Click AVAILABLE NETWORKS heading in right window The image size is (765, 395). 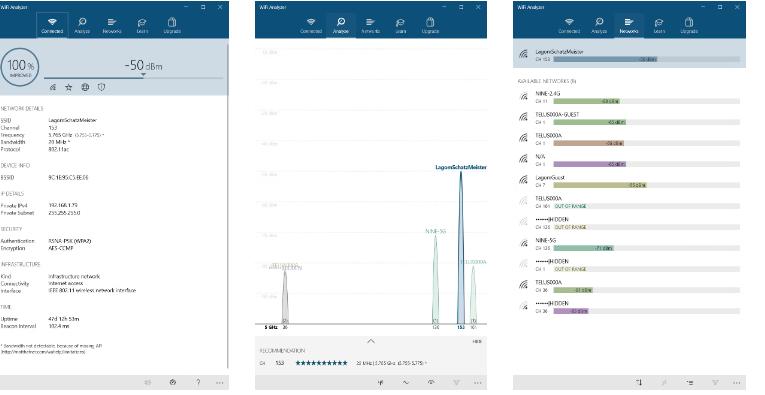pyautogui.click(x=547, y=81)
